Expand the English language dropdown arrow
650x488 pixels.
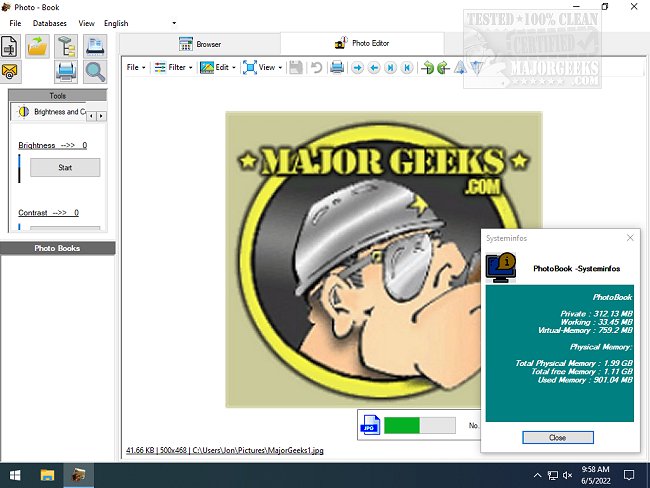coord(174,23)
